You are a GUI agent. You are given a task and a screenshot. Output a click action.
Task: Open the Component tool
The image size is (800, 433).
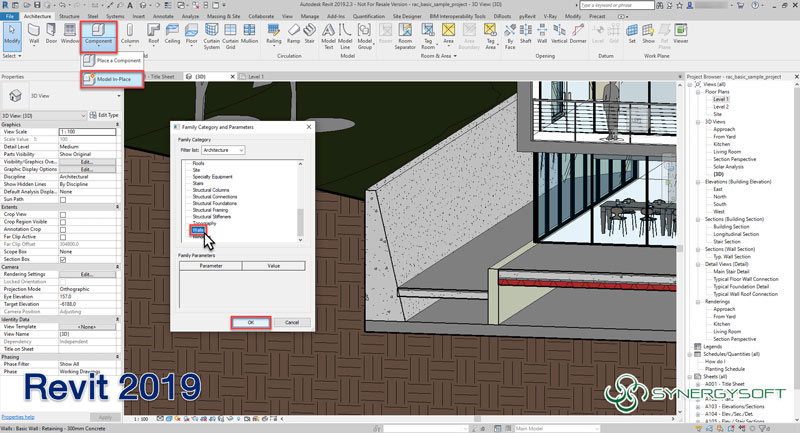98,35
